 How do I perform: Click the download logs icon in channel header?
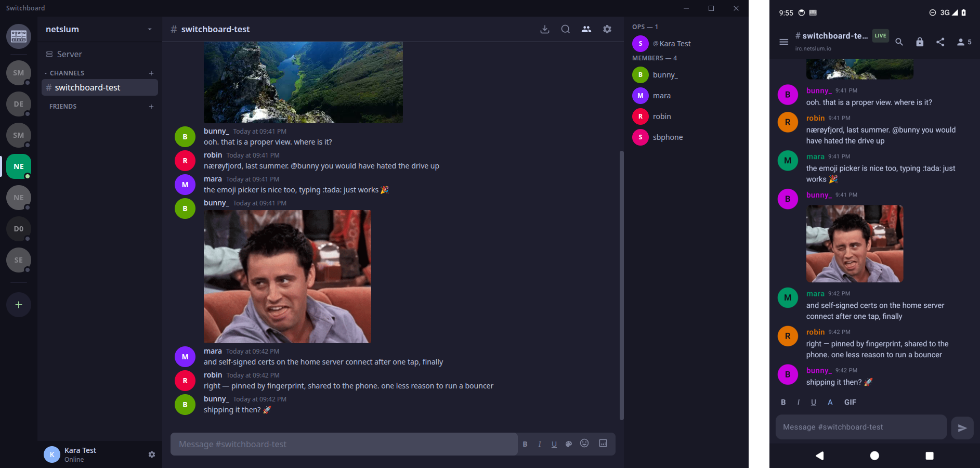tap(544, 29)
